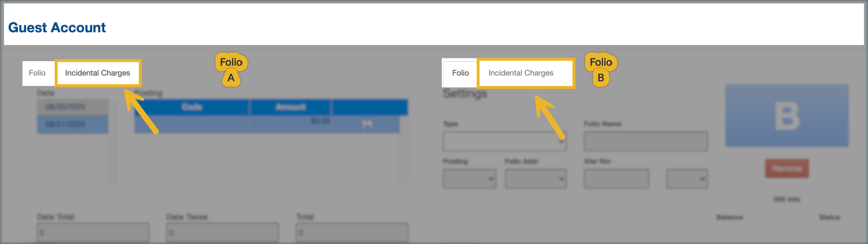This screenshot has width=868, height=244.
Task: Select the highlighted second date in Date list
Action: 72,125
